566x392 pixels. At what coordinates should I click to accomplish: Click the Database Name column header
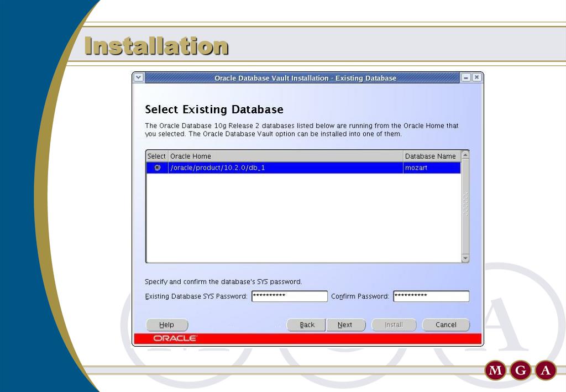[432, 156]
